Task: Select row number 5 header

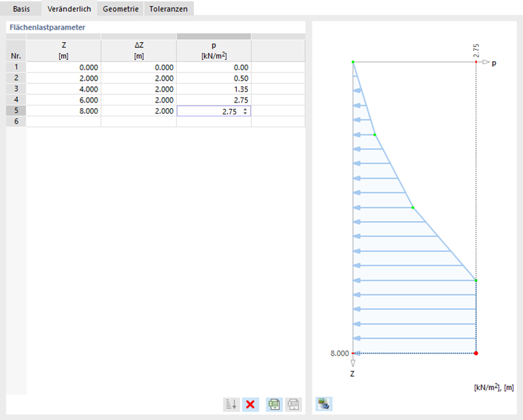Action: (16, 111)
